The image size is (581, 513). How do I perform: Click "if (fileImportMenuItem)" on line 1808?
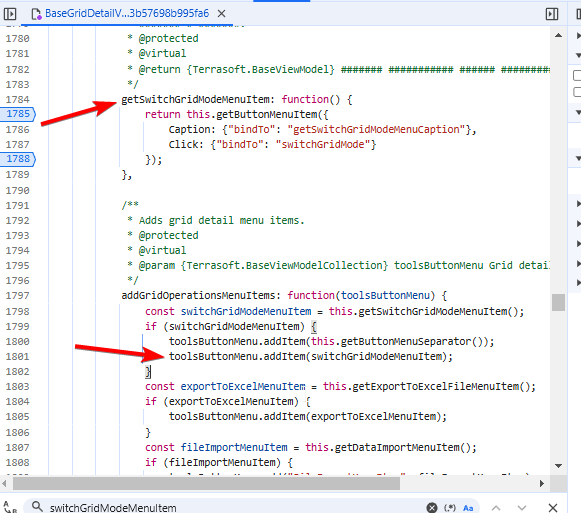[213, 463]
